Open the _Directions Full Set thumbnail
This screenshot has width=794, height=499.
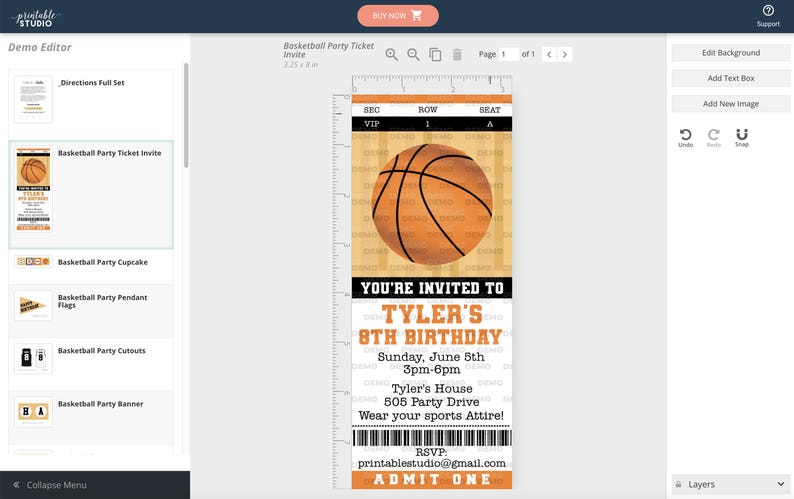[33, 99]
